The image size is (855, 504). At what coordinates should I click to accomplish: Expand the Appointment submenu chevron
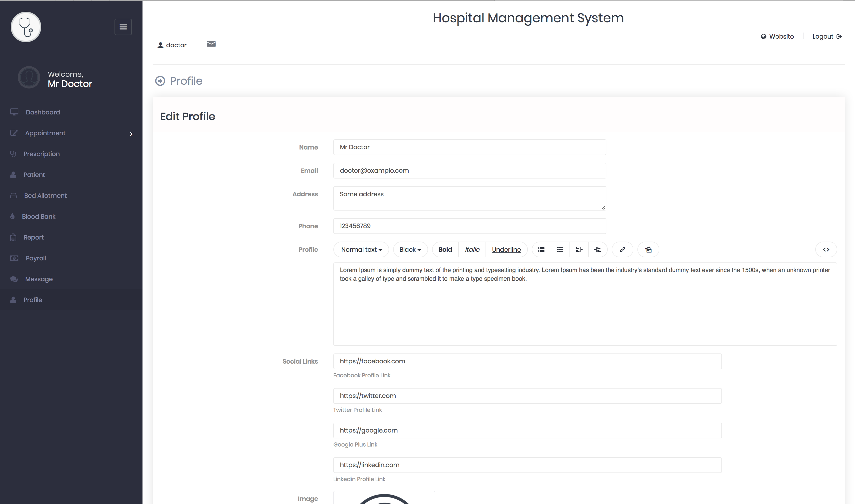(x=131, y=134)
